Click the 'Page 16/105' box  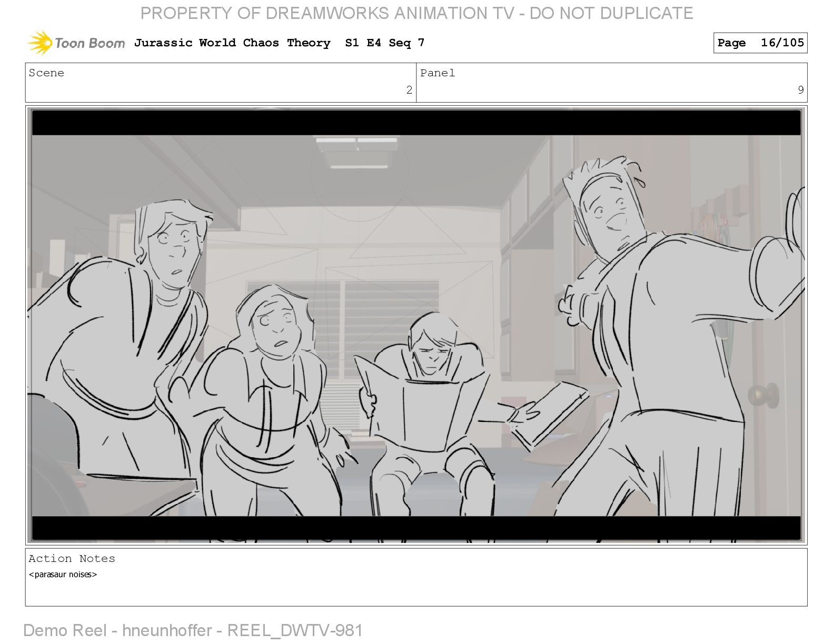click(x=760, y=43)
